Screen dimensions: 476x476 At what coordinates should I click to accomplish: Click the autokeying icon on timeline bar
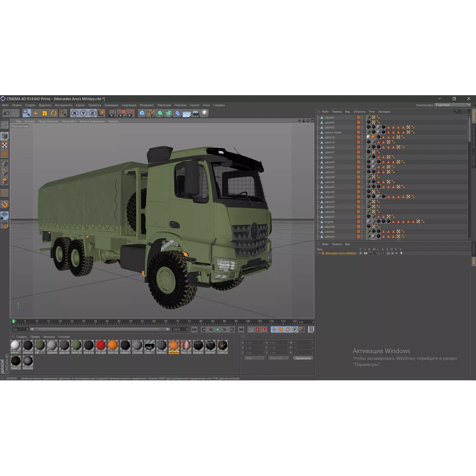pos(258,330)
